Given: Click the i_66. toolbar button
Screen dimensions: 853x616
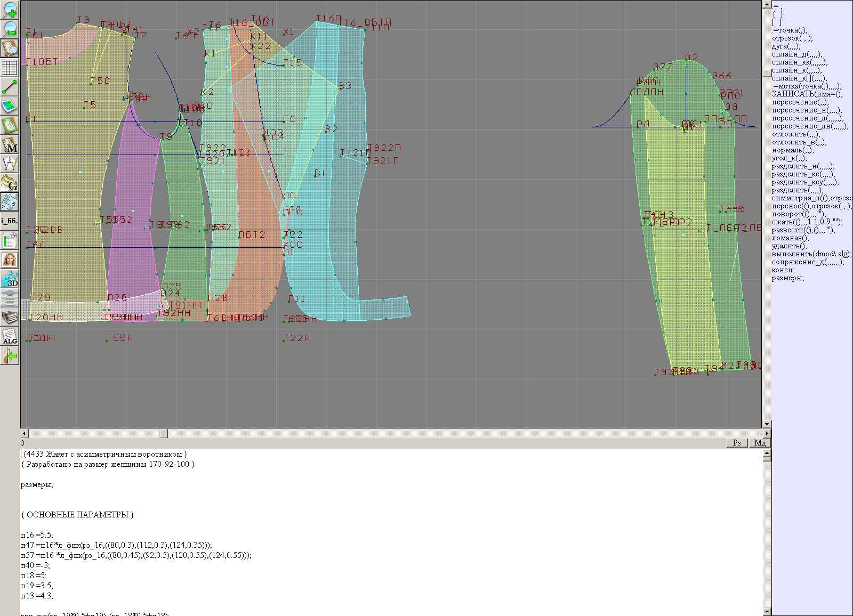Looking at the screenshot, I should click(x=10, y=221).
